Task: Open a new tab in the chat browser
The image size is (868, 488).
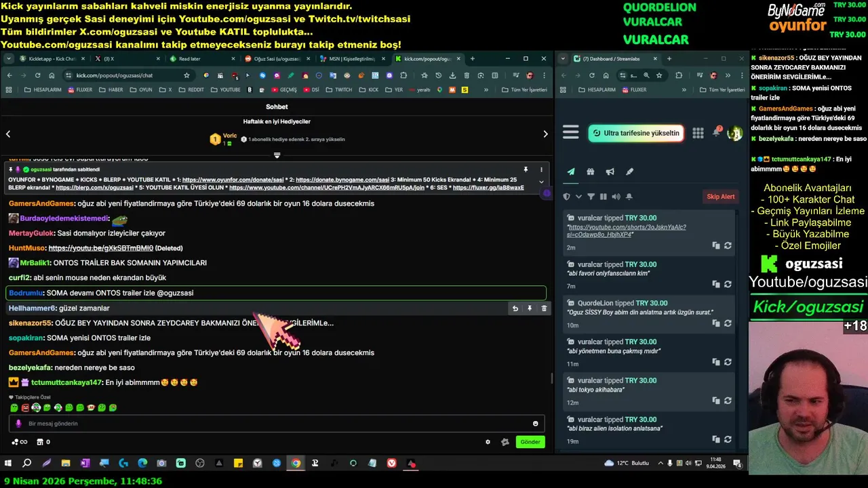Action: [x=473, y=59]
